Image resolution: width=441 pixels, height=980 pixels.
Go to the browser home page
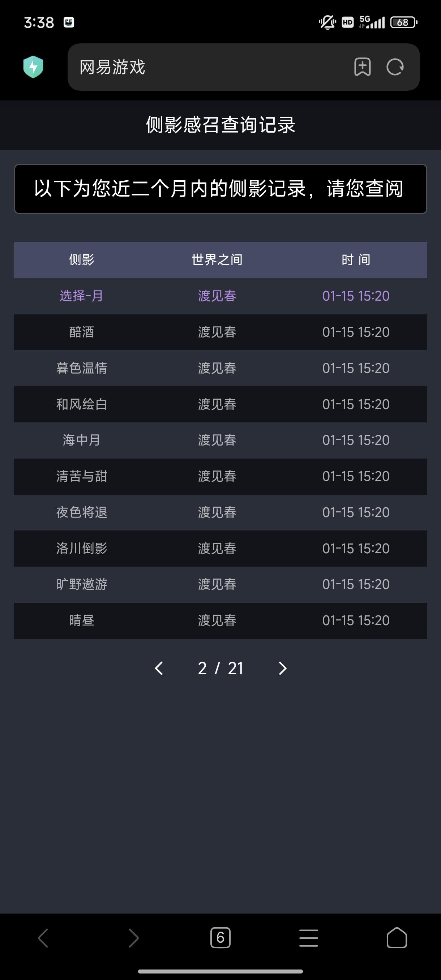(397, 938)
